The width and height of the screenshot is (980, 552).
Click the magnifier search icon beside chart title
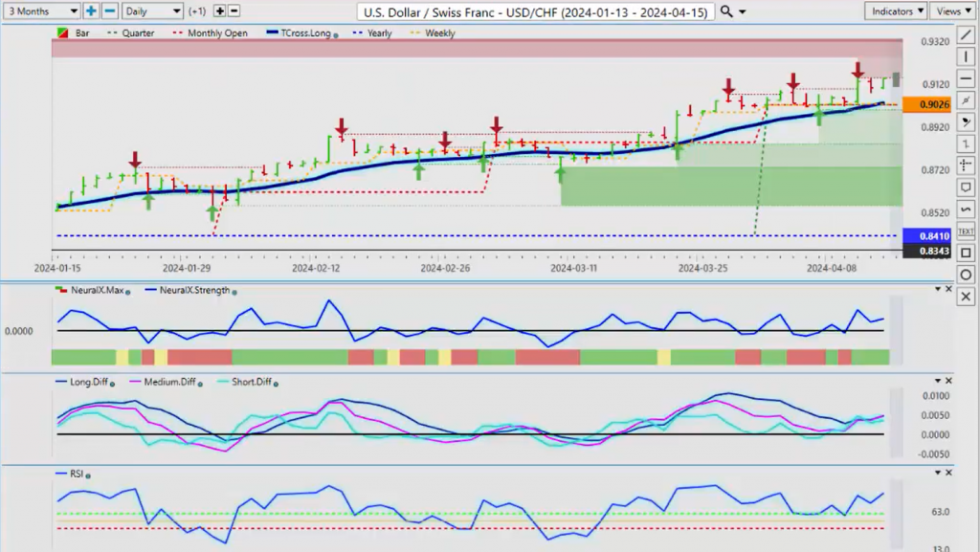coord(726,11)
